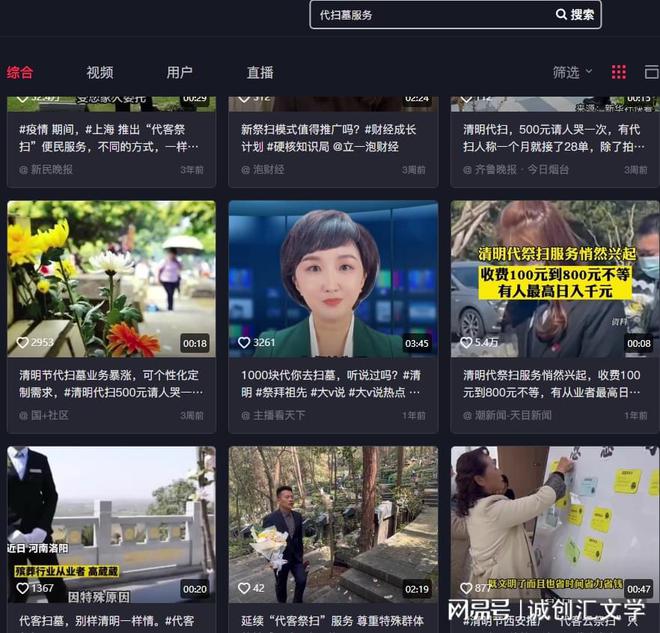Viewport: 660px width, 633px height.
Task: Open the 近日 河南洛阳 video thumbnail
Action: pyautogui.click(x=112, y=524)
